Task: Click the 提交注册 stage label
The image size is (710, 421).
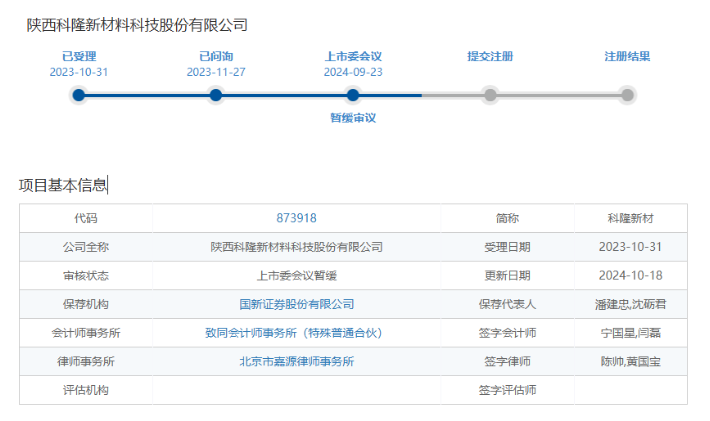Action: [490, 57]
